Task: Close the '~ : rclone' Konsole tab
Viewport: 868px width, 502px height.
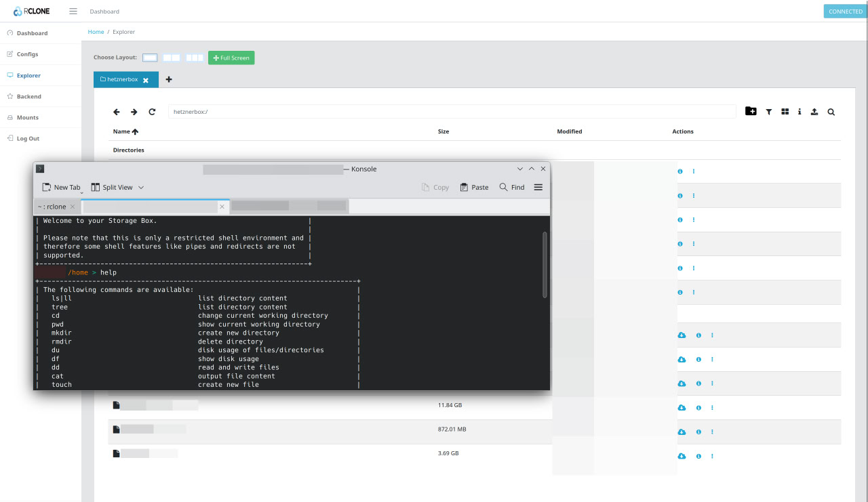Action: coord(73,207)
